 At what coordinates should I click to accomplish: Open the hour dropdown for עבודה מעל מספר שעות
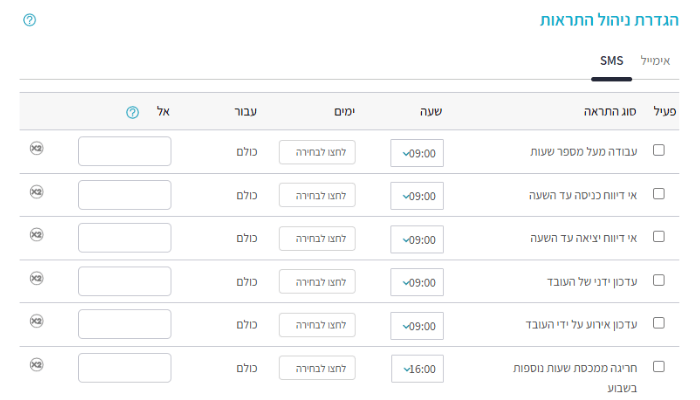coord(417,153)
